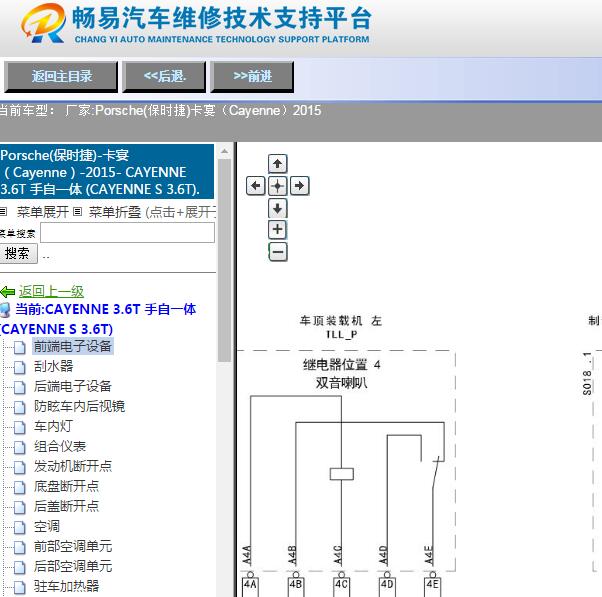This screenshot has height=597, width=602.
Task: Click the 搜索 search button
Action: point(17,253)
